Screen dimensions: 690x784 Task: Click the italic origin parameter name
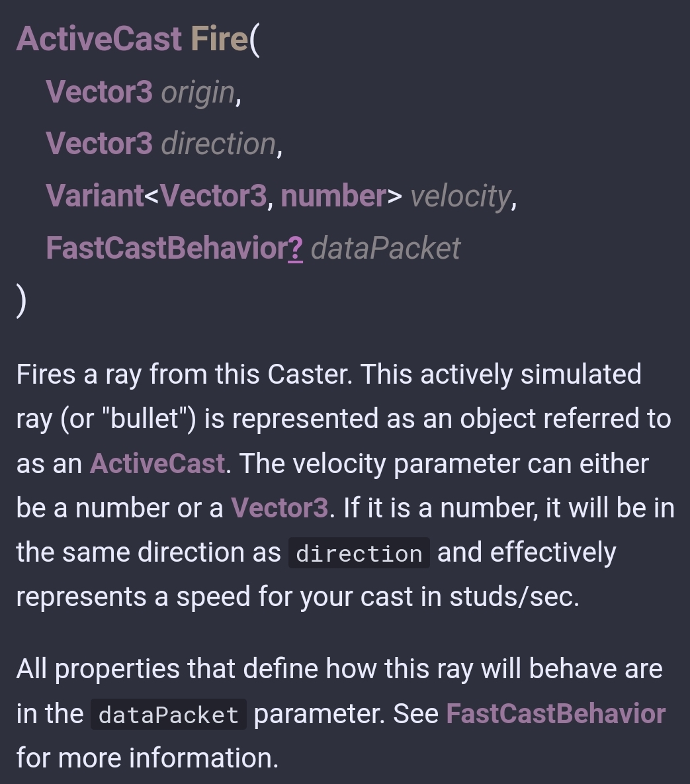197,92
